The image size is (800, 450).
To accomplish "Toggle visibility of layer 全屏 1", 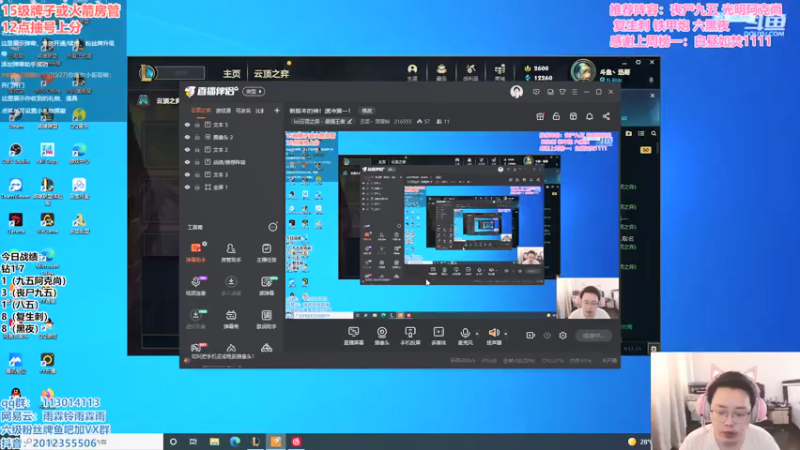I will (187, 187).
